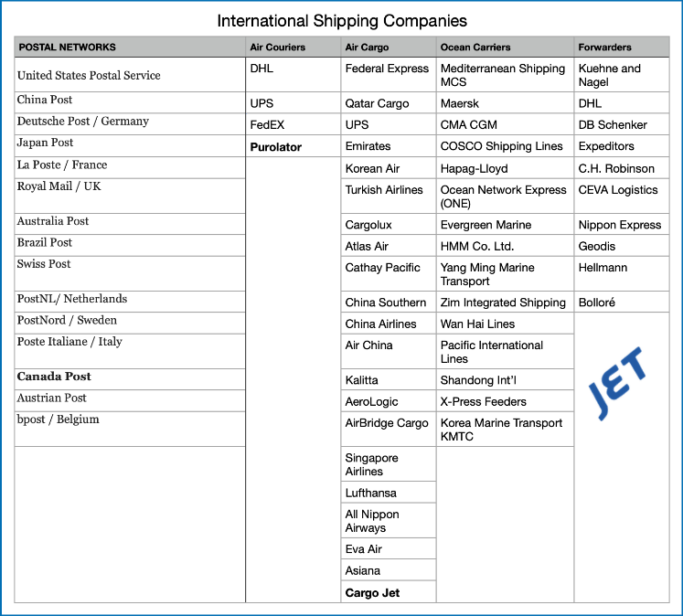Click the blue JET logo watermark
Viewport: 683px width, 616px height.
coord(617,383)
